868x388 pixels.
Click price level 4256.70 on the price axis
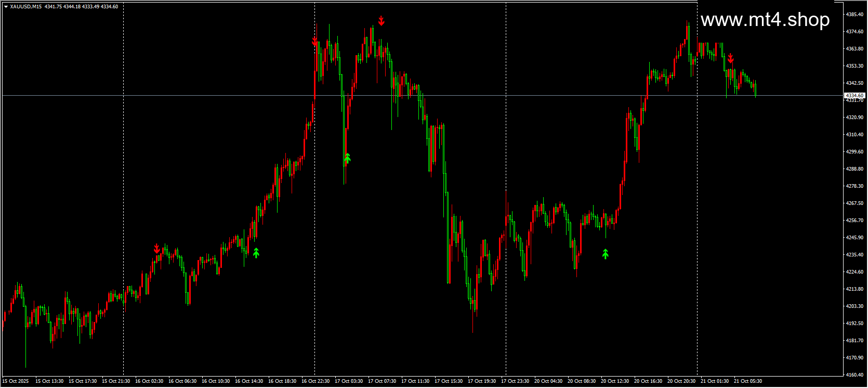[855, 221]
